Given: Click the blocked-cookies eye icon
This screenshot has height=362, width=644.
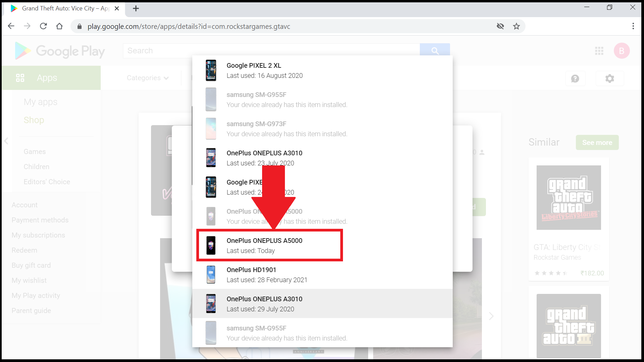Looking at the screenshot, I should pyautogui.click(x=500, y=26).
